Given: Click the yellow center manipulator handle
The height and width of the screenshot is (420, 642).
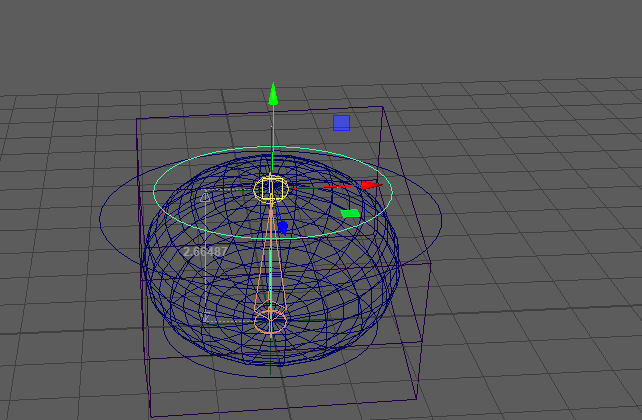Looking at the screenshot, I should 271,189.
